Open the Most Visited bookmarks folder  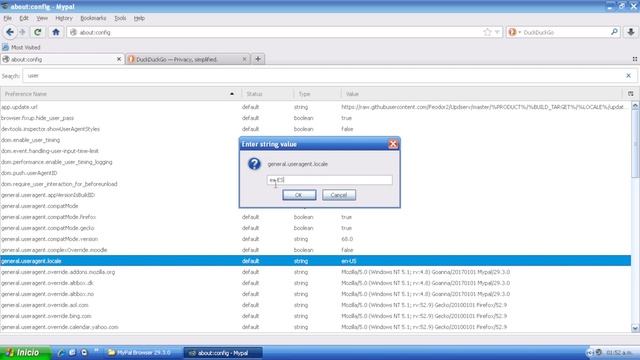tap(21, 47)
